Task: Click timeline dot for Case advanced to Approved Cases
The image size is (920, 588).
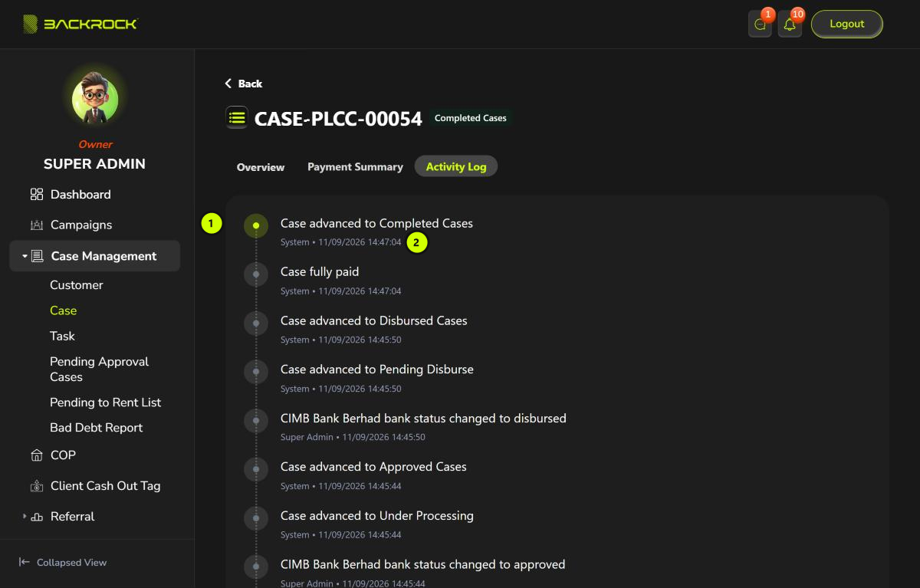Action: tap(256, 469)
